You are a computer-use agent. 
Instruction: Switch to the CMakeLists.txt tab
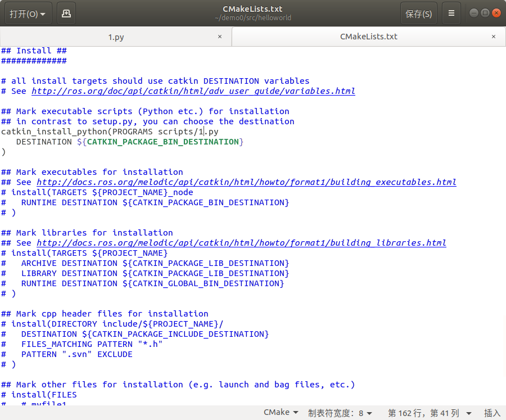(368, 36)
